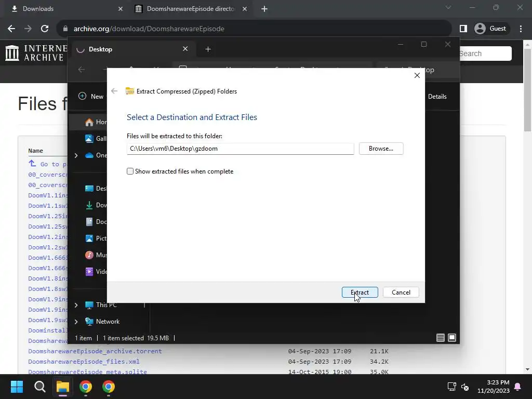Open Documents folder in sidebar
Image resolution: width=532 pixels, height=399 pixels.
(96, 221)
